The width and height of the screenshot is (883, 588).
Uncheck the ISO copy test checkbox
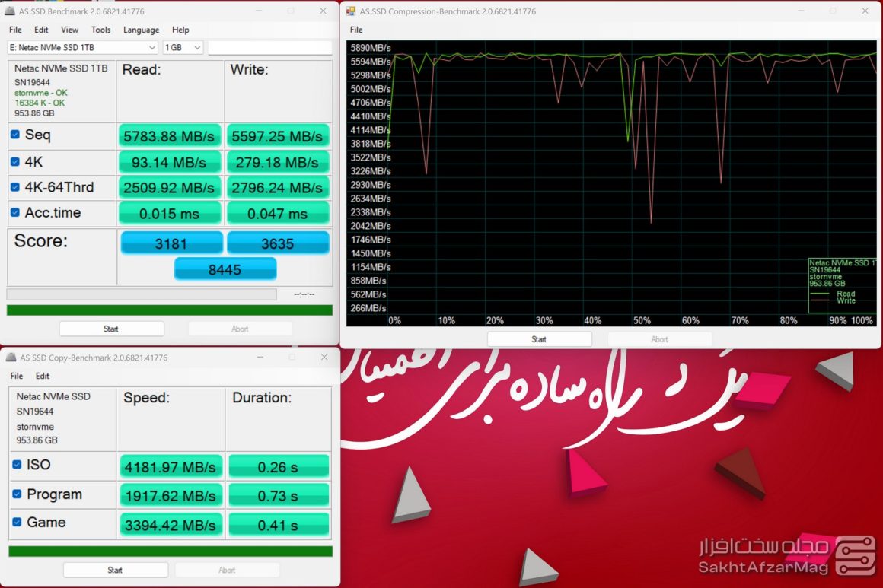tap(18, 465)
